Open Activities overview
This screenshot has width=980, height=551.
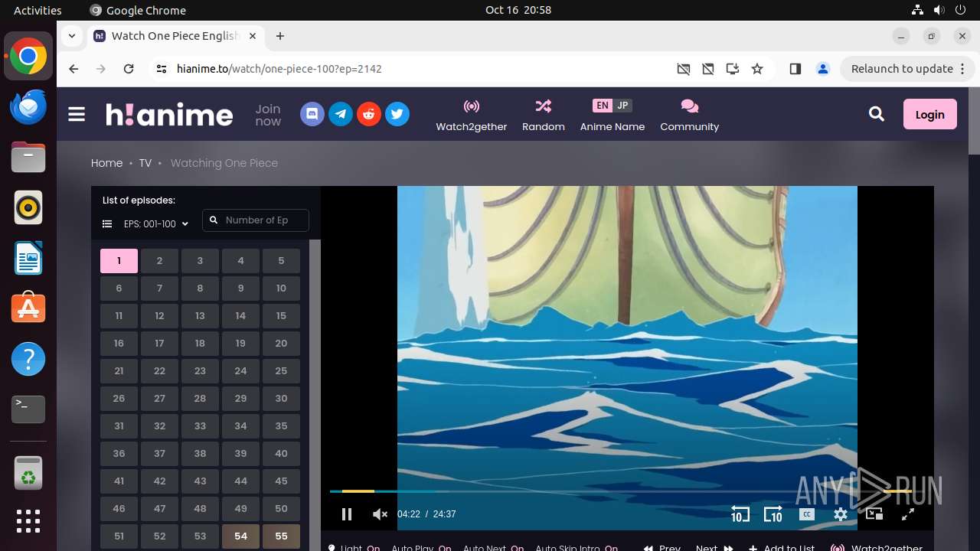coord(38,10)
